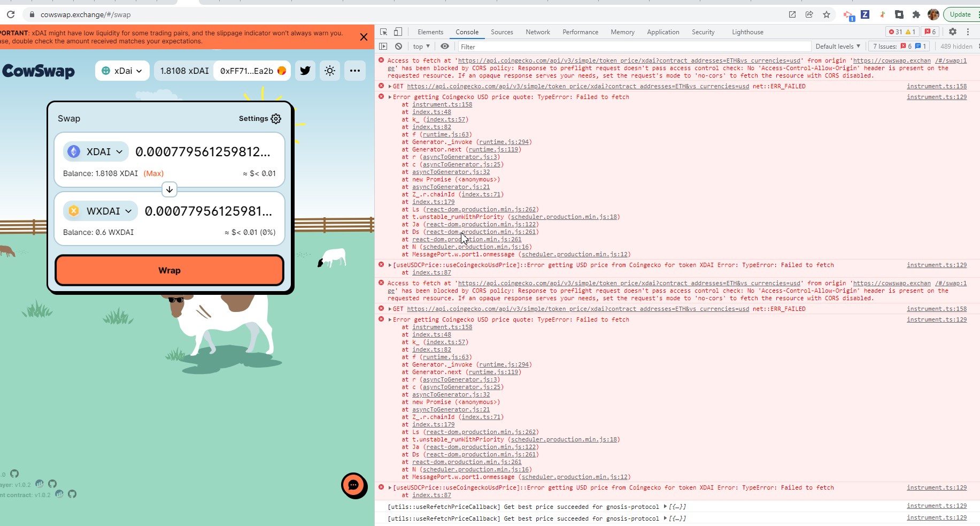Expand the first Error getting Coingecko USD price entry

coord(390,97)
